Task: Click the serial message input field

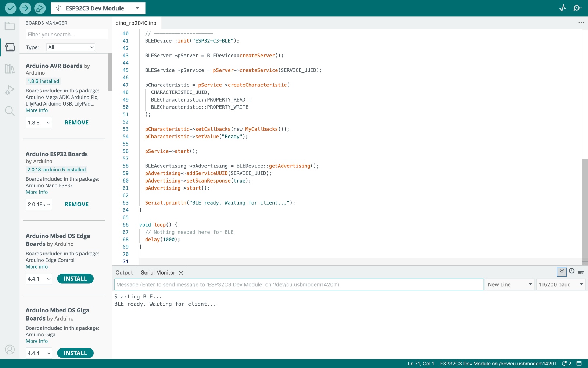Action: (x=299, y=284)
